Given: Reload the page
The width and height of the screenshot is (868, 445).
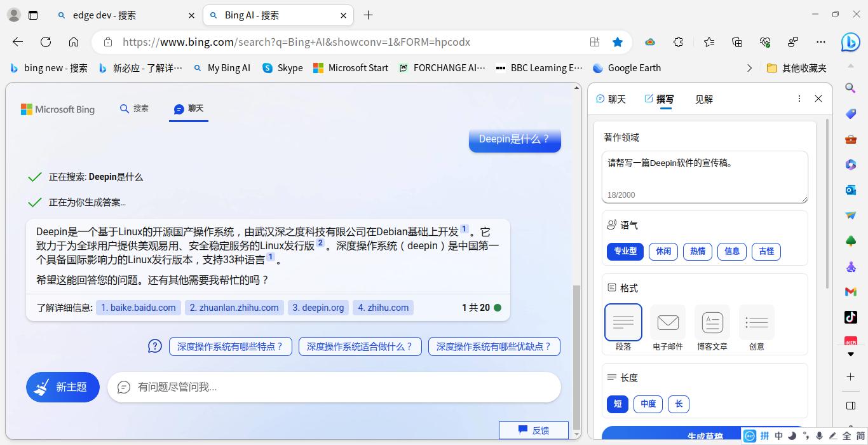Looking at the screenshot, I should 46,42.
